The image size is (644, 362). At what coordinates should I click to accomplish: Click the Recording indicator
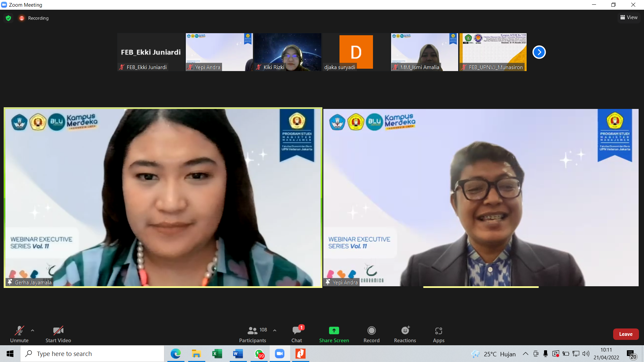click(34, 18)
